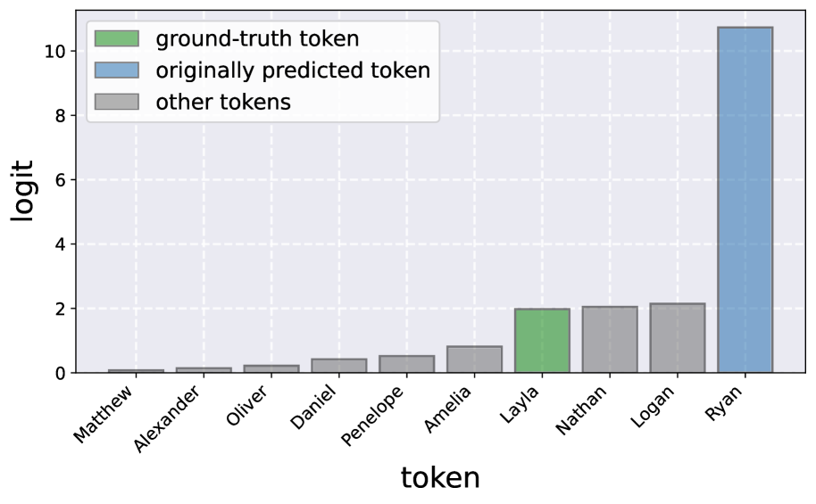816x504 pixels.
Task: Select the green Layla bar
Action: point(542,341)
